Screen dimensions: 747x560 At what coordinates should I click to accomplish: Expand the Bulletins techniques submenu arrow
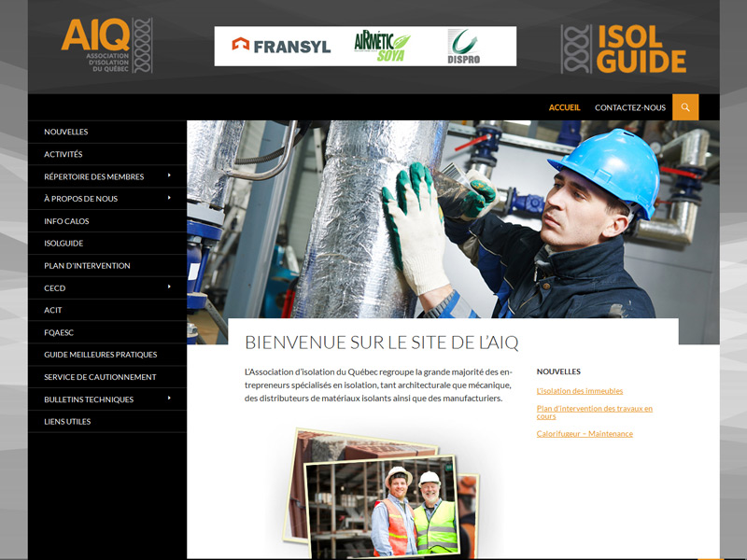(x=169, y=399)
